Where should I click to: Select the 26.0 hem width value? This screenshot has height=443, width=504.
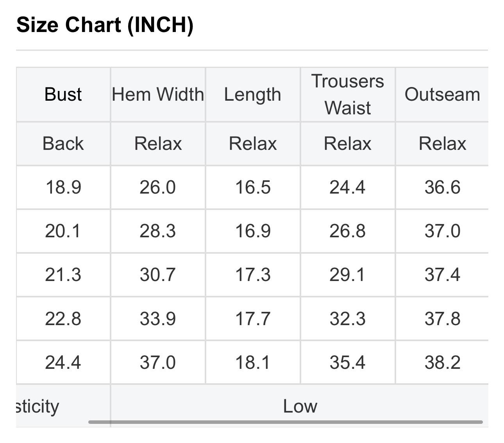pos(158,187)
